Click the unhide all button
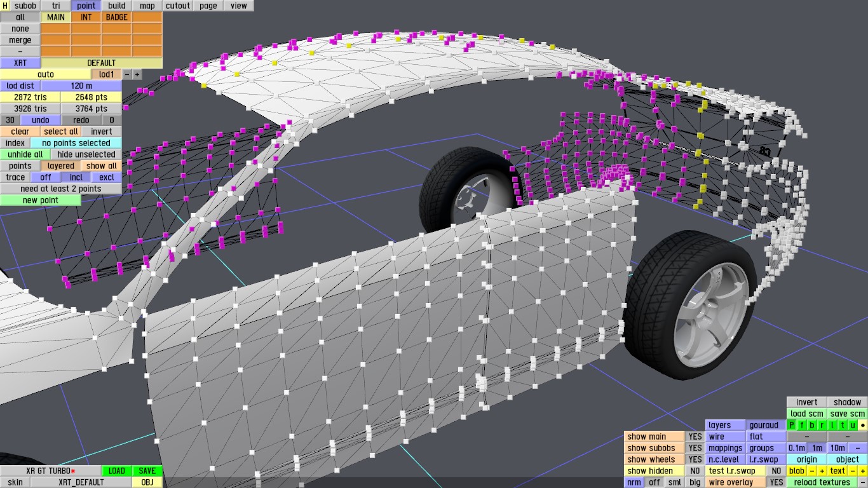 [x=25, y=154]
